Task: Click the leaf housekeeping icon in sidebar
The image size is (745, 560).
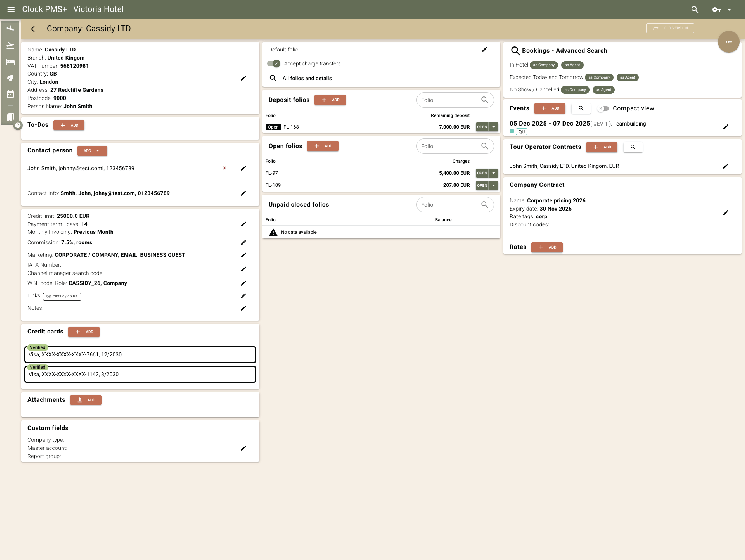Action: tap(10, 78)
